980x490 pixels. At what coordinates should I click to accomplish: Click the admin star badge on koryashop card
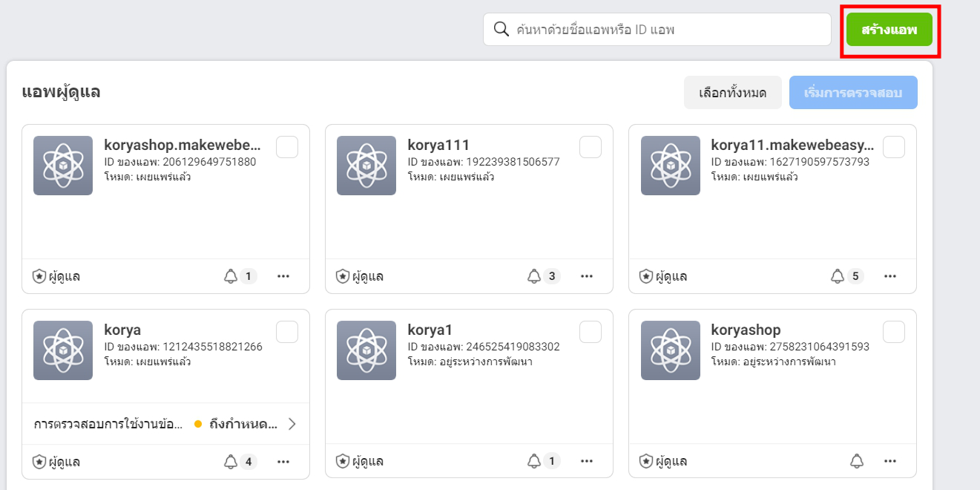click(644, 461)
